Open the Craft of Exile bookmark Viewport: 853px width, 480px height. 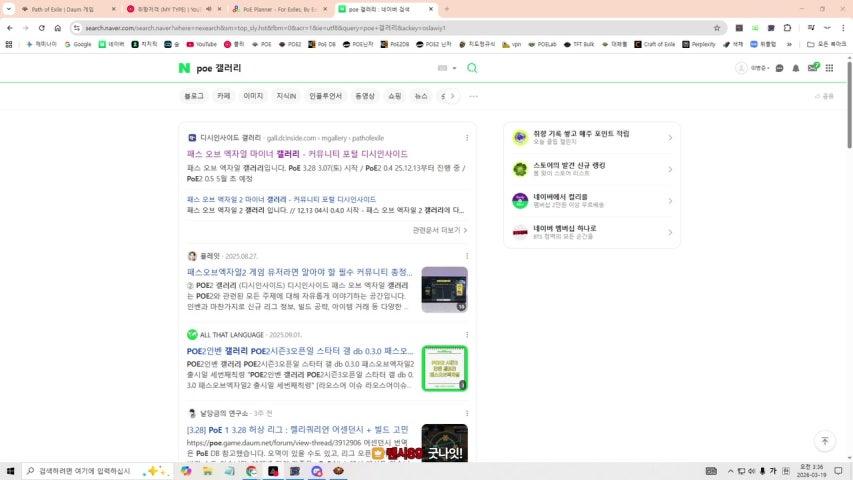click(x=654, y=44)
